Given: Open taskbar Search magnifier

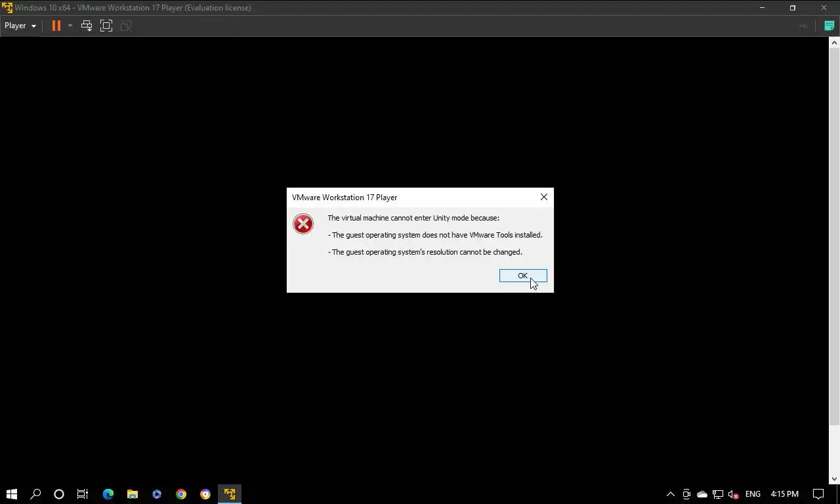Looking at the screenshot, I should (35, 494).
